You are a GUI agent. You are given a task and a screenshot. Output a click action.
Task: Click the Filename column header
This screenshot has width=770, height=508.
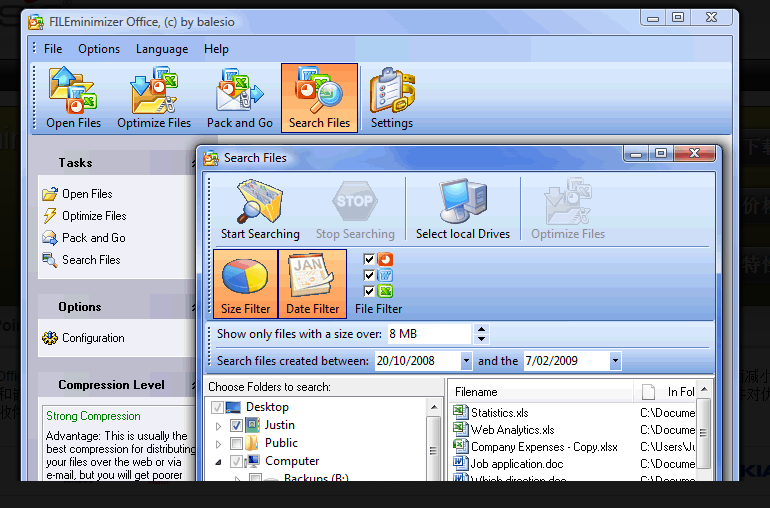coord(542,392)
